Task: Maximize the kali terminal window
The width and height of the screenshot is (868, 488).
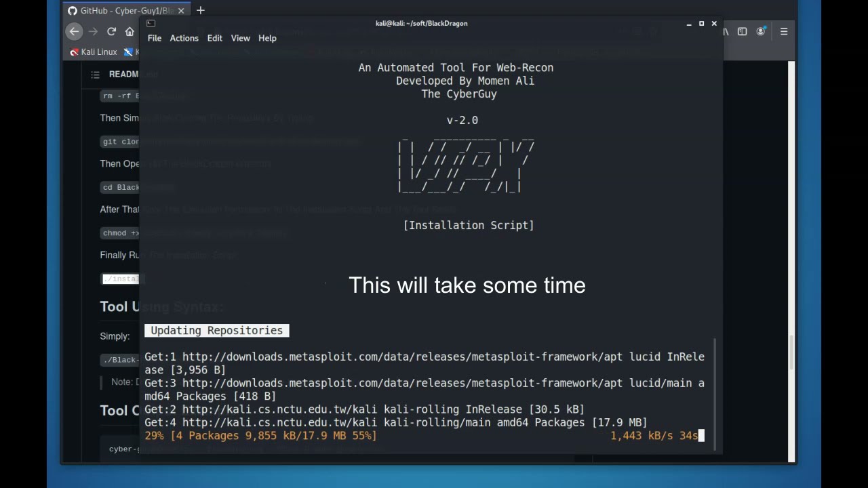Action: click(701, 24)
